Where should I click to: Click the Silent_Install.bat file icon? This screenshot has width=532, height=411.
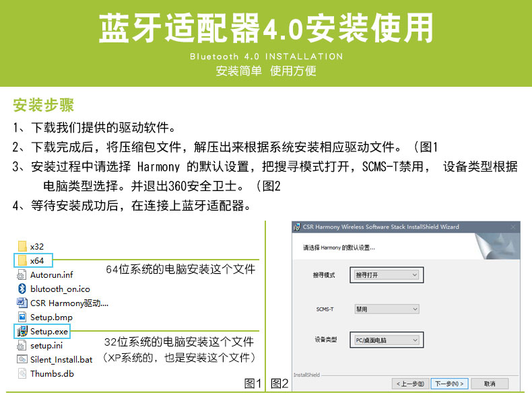pyautogui.click(x=22, y=359)
